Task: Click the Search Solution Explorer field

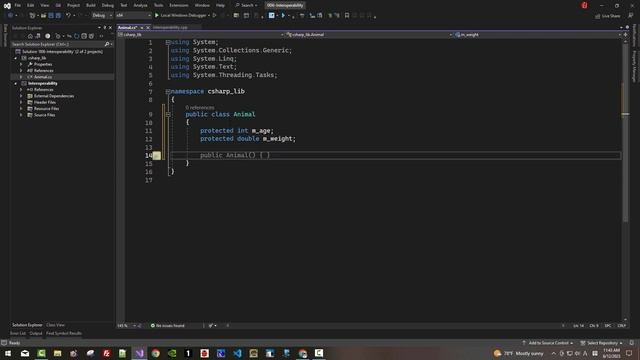Action: [57, 44]
